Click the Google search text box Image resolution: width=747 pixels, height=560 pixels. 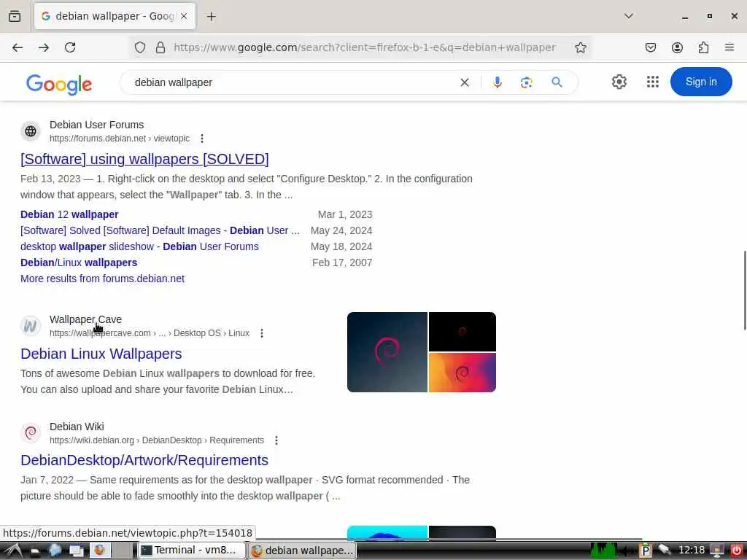293,82
